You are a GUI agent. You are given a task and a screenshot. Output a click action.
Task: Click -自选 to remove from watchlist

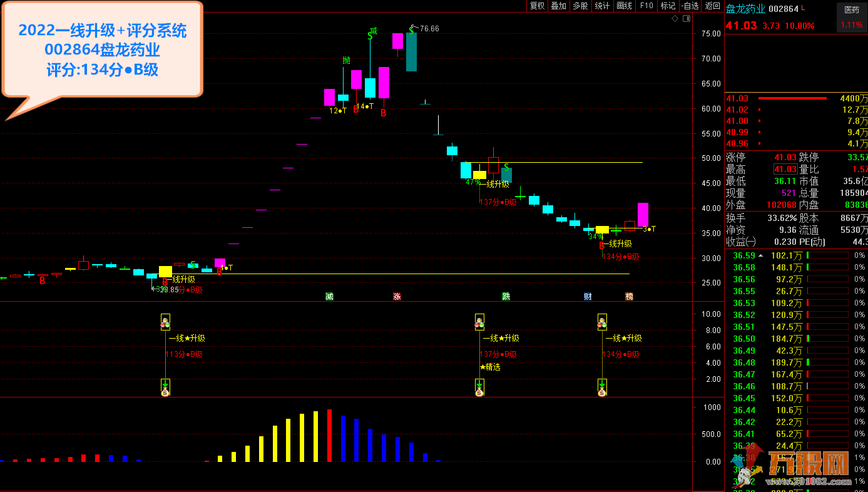click(x=690, y=6)
